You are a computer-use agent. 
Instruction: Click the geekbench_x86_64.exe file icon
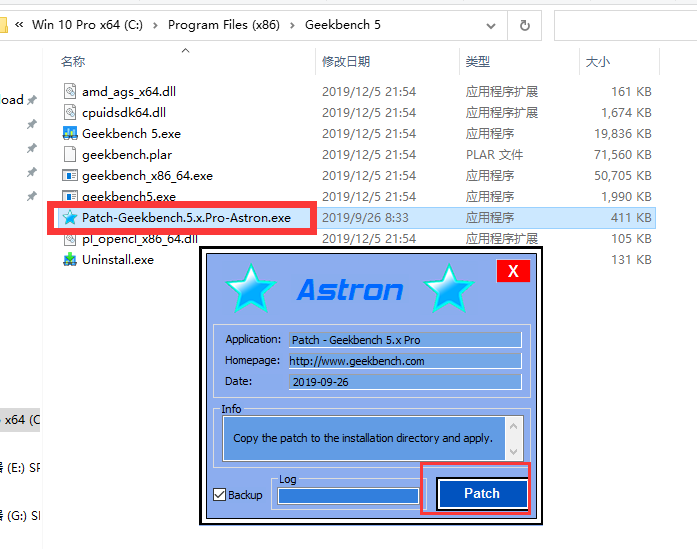tap(70, 175)
